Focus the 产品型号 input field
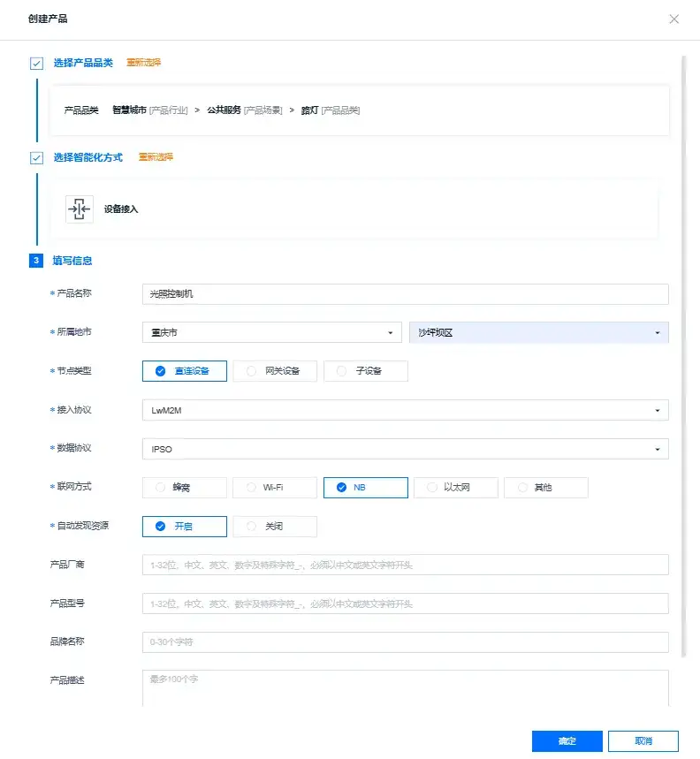700x759 pixels. tap(405, 603)
